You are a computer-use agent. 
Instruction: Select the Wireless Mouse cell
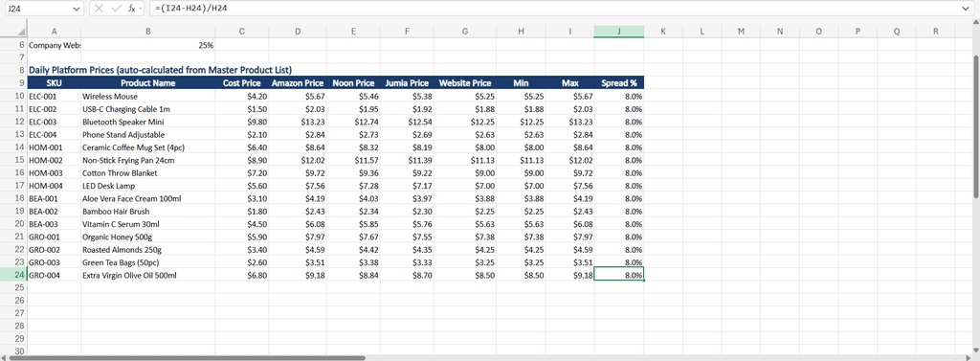(x=148, y=97)
